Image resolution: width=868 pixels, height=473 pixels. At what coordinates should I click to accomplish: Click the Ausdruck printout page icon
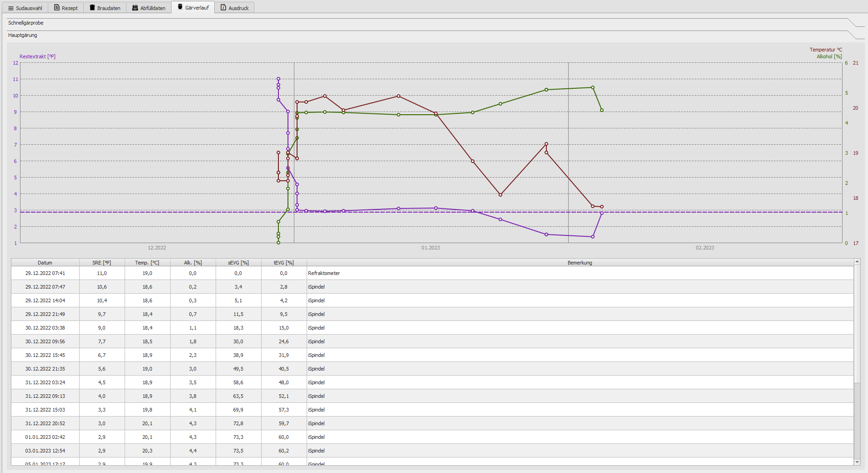[223, 8]
